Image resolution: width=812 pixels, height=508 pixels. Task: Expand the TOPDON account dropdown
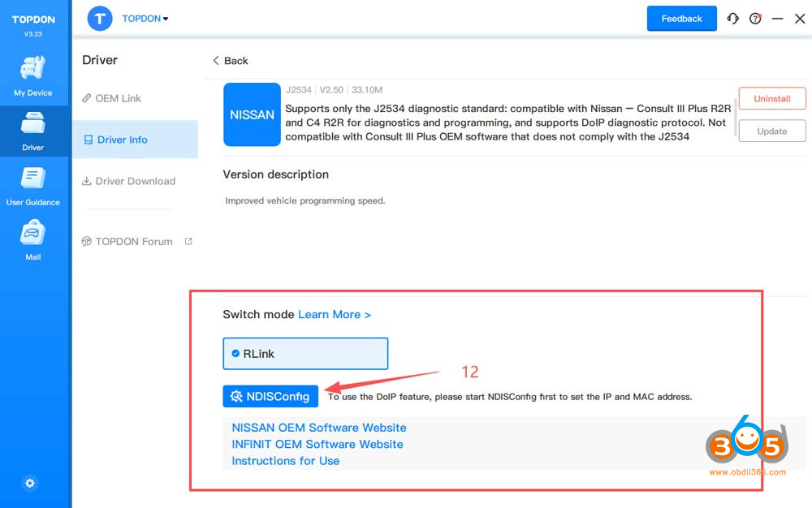(x=145, y=19)
